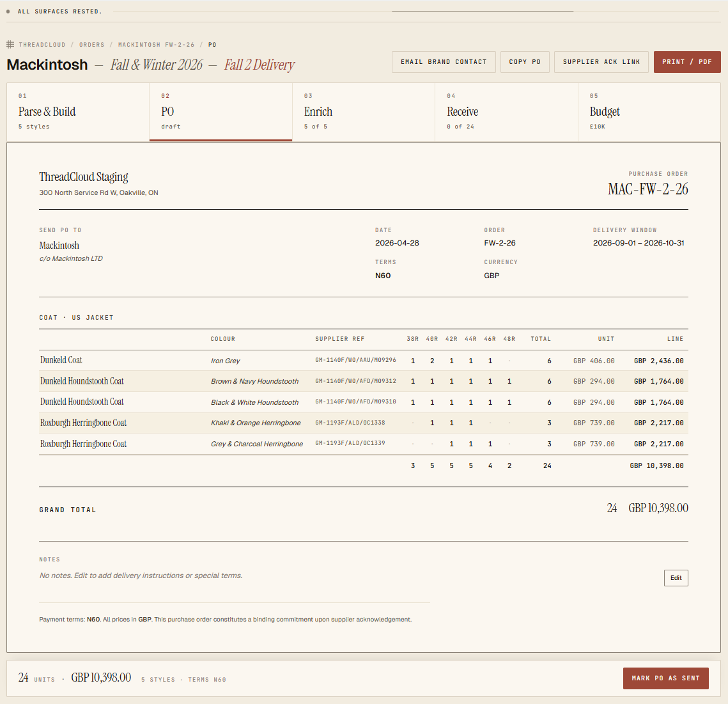Image resolution: width=728 pixels, height=704 pixels.
Task: Switch to the Budget step tab
Action: coord(649,112)
